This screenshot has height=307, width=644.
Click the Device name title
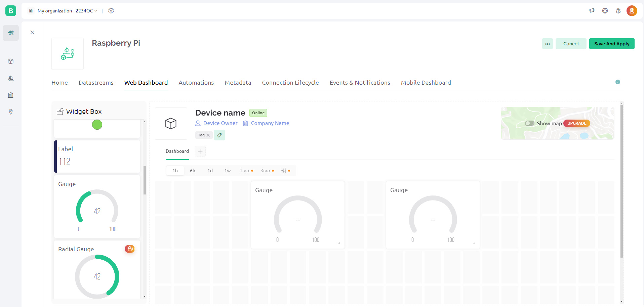pos(220,113)
